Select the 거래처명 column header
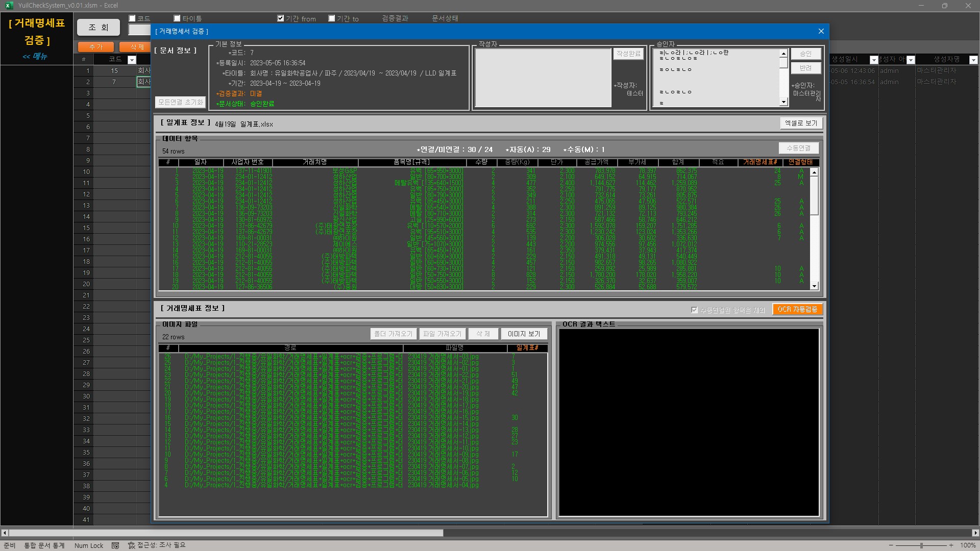Screen dimensions: 980x551 315,162
